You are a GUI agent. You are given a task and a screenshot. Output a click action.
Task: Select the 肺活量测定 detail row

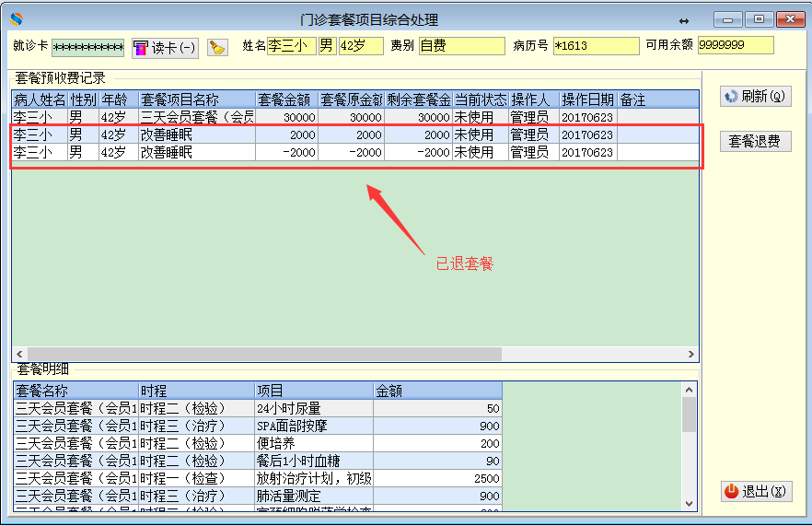pyautogui.click(x=258, y=496)
